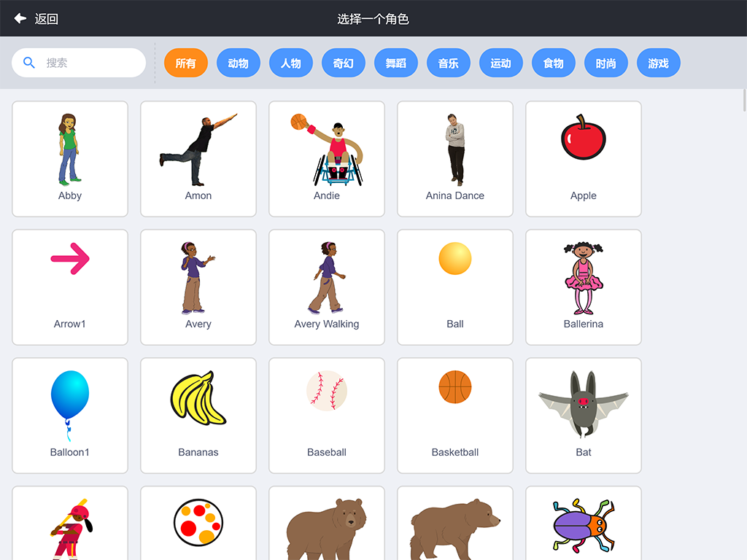This screenshot has height=560, width=747.
Task: Switch to 奇幻 category filter
Action: 344,63
